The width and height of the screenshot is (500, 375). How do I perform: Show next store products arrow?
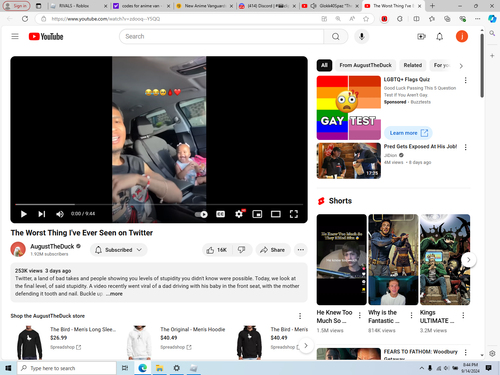[306, 346]
